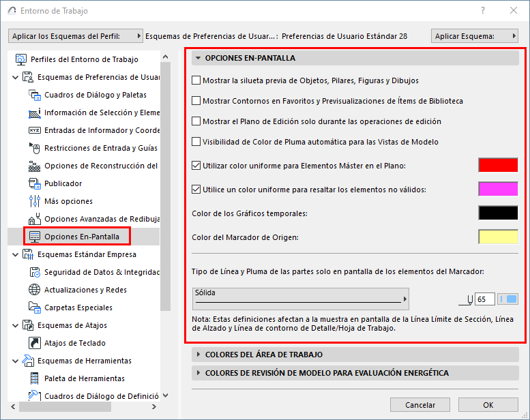Open the red Elementos Máster color swatch

click(x=498, y=165)
